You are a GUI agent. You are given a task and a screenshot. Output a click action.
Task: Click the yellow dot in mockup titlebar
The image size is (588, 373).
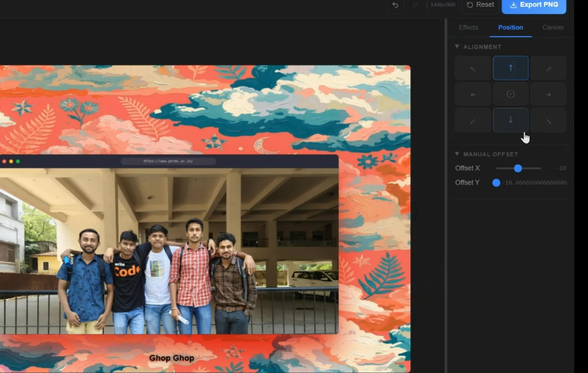[x=11, y=161]
